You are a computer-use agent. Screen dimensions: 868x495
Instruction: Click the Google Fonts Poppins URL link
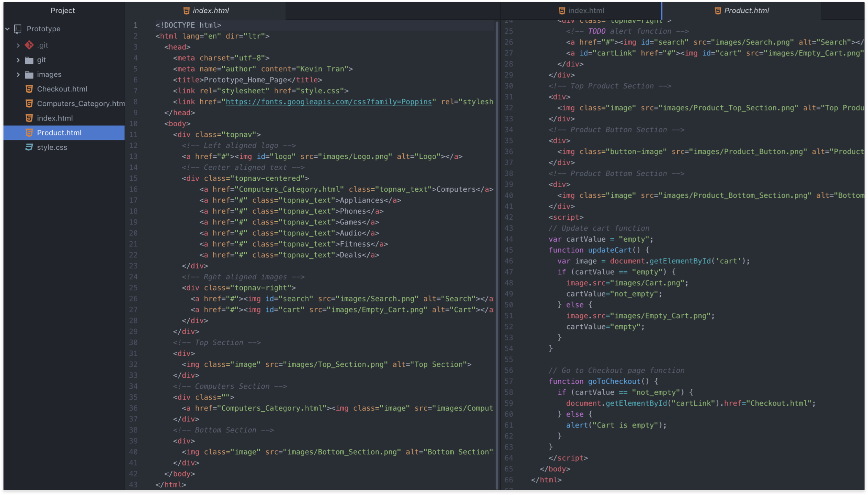click(328, 102)
